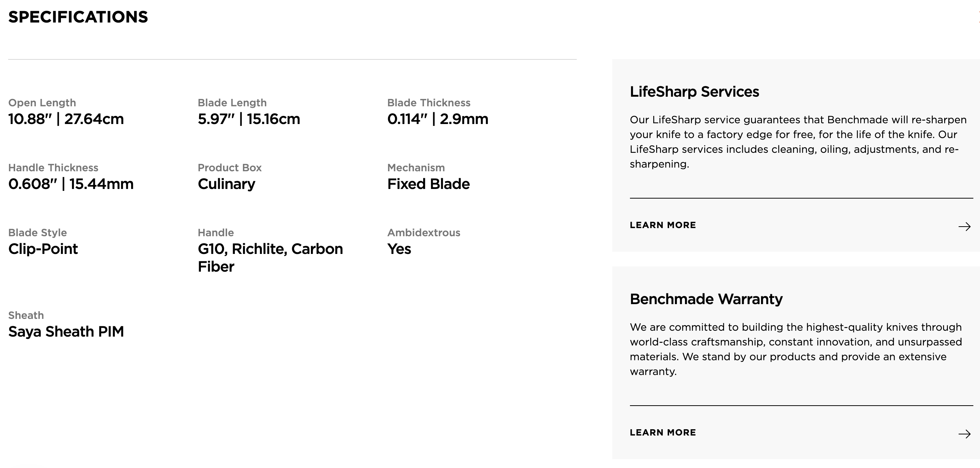Click the Blade Length label

(232, 103)
